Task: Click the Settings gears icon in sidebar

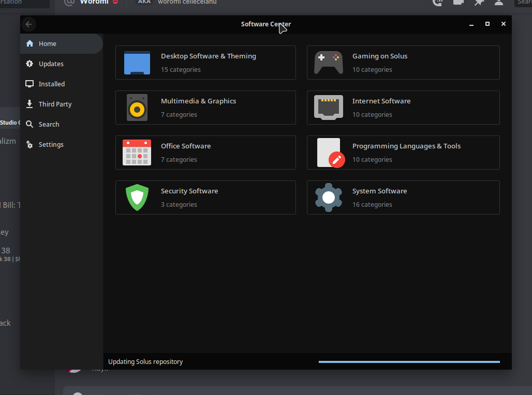Action: [x=30, y=144]
